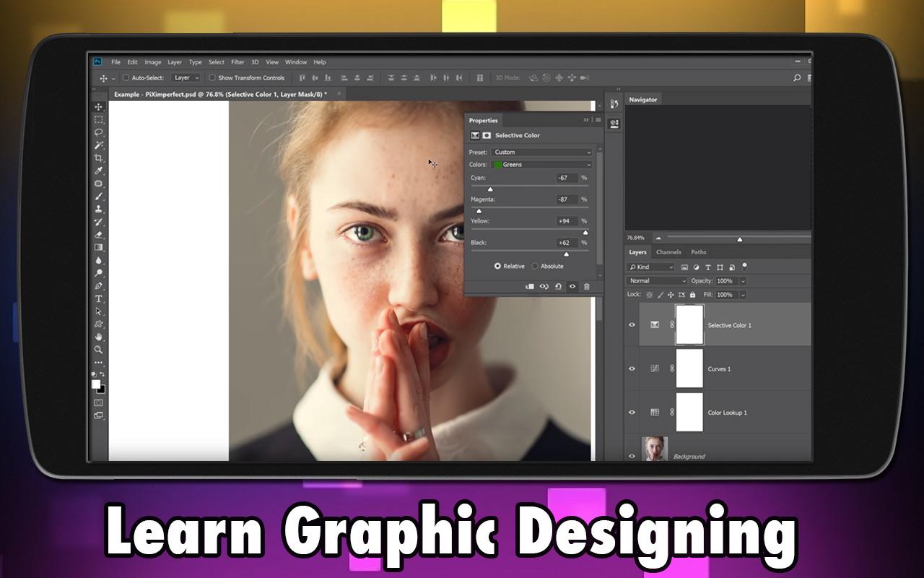Switch to the Channels tab

(x=668, y=252)
